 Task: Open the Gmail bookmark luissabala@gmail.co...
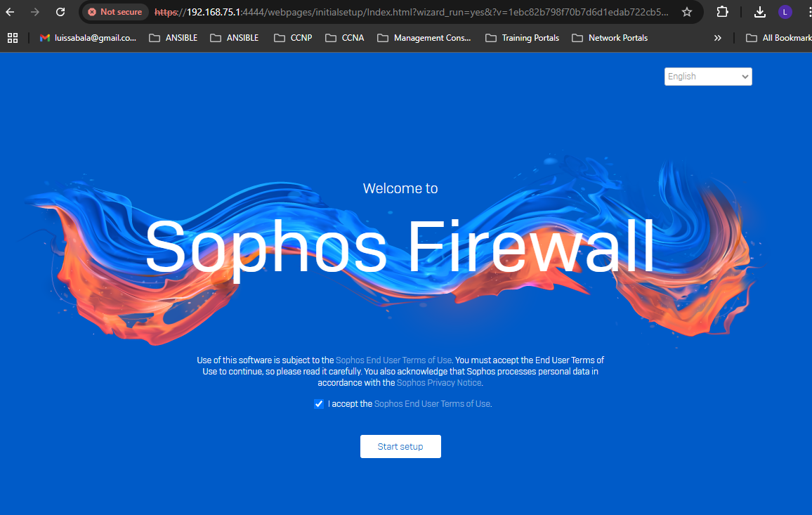coord(88,38)
